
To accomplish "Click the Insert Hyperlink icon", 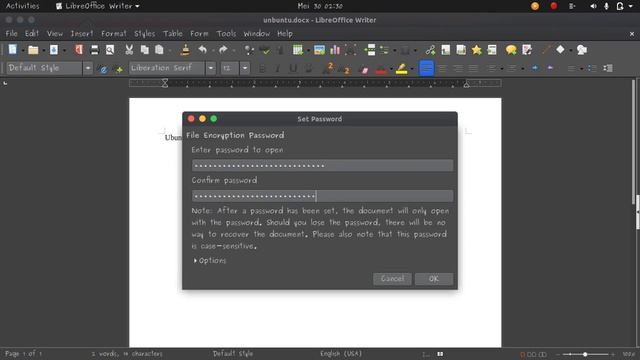I will (x=430, y=50).
